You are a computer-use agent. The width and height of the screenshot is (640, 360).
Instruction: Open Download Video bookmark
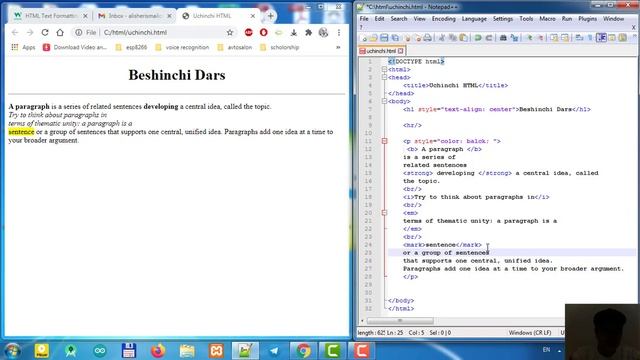click(x=75, y=47)
